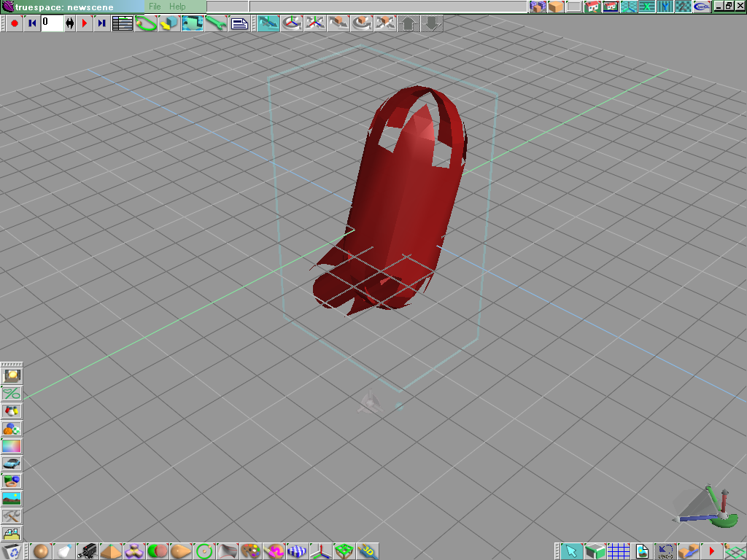Click the framed house render icon

click(611, 7)
